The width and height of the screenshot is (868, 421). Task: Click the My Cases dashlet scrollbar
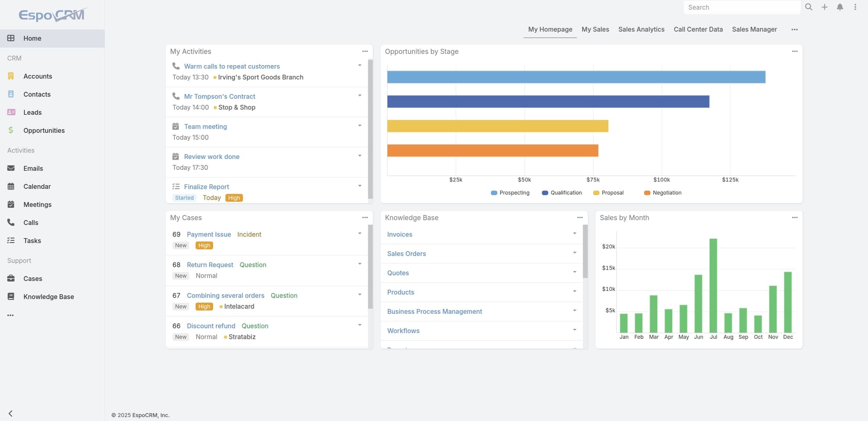(x=370, y=267)
